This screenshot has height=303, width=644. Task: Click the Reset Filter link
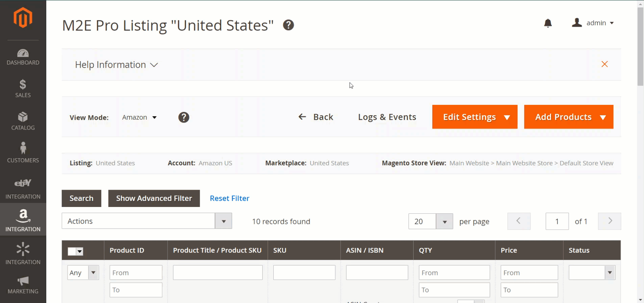click(x=229, y=199)
